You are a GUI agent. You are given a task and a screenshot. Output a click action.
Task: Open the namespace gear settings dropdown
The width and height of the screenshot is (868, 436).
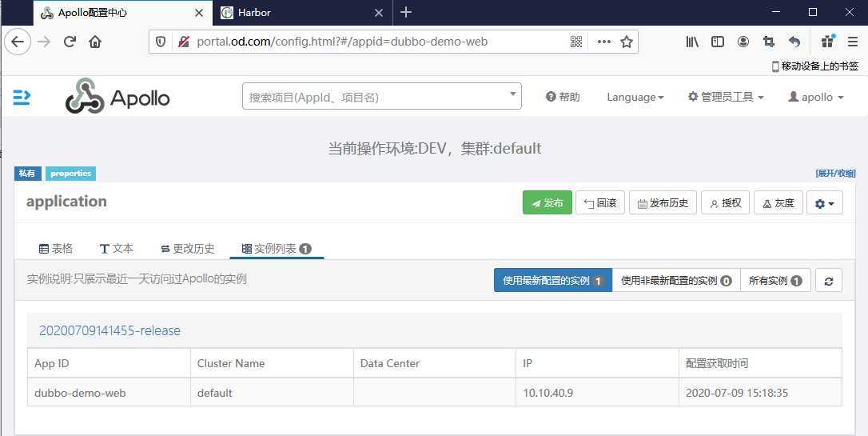point(825,202)
